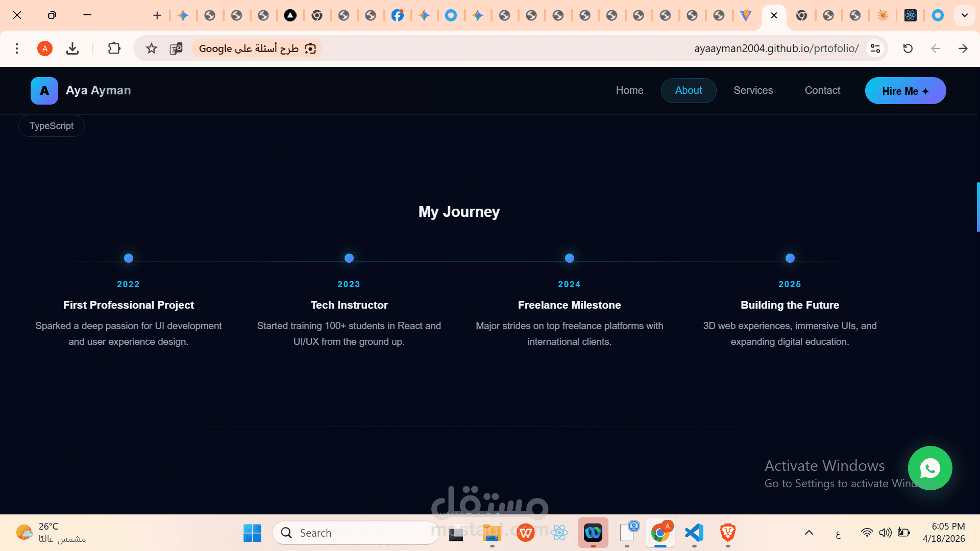Open Visual Studio Code from taskbar

point(694,533)
